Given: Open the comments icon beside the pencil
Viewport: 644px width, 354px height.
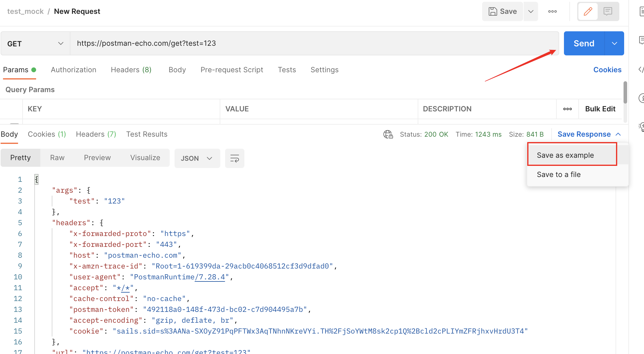Looking at the screenshot, I should click(608, 11).
